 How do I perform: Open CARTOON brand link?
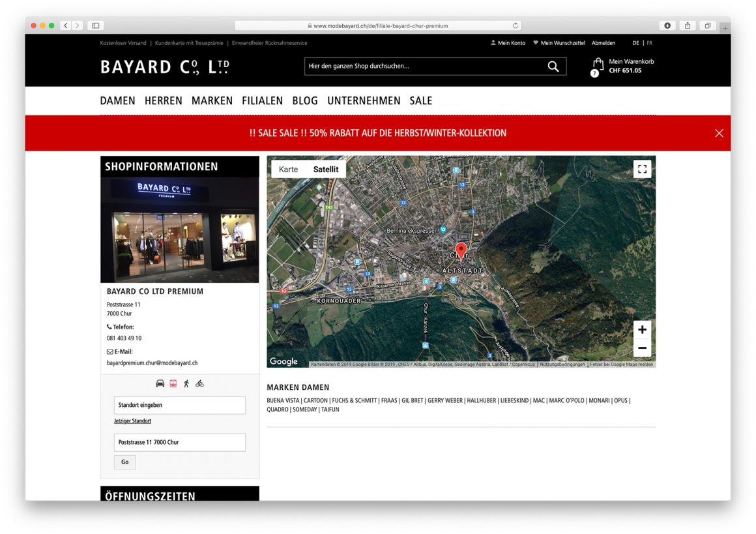pos(316,400)
